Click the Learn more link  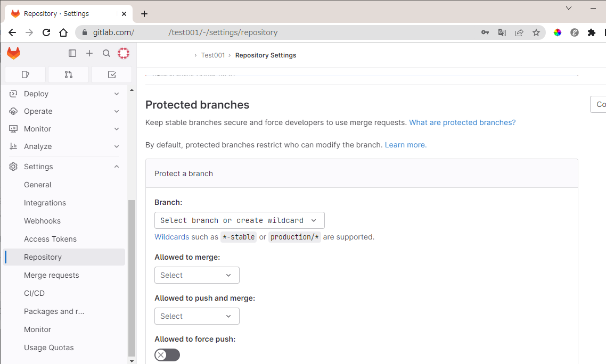405,144
